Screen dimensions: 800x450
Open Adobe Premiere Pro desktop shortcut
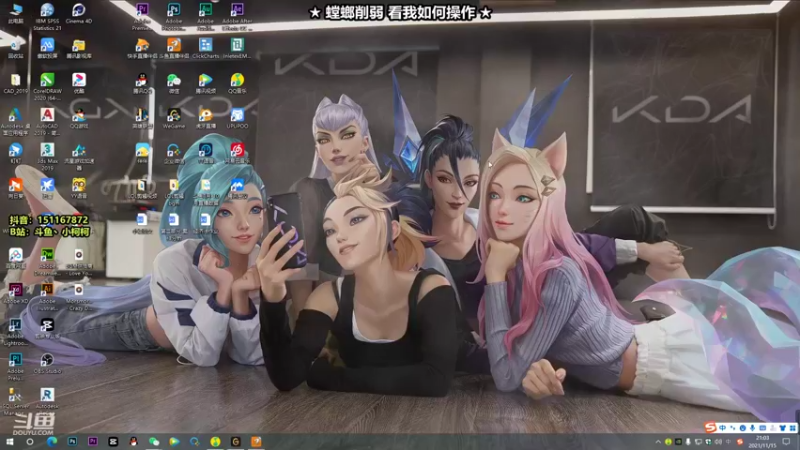[142, 16]
